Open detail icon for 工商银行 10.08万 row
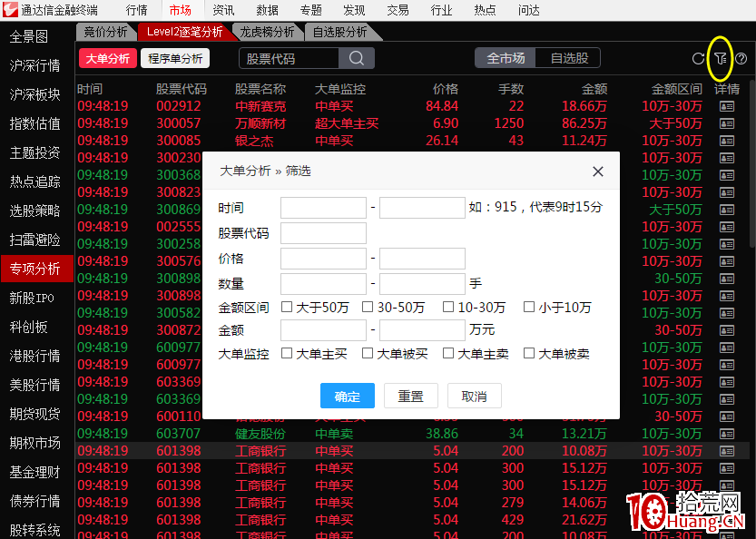This screenshot has width=756, height=539. coord(727,451)
